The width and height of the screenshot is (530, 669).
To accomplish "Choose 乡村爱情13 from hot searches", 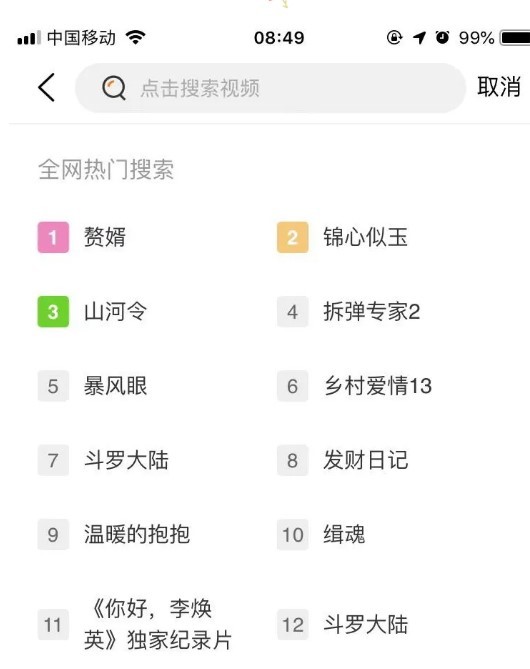I will point(378,386).
